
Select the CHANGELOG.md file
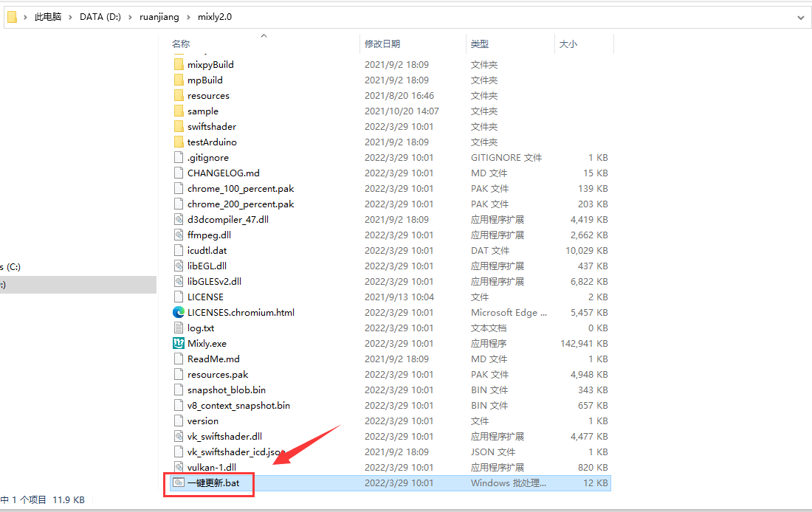(x=223, y=173)
